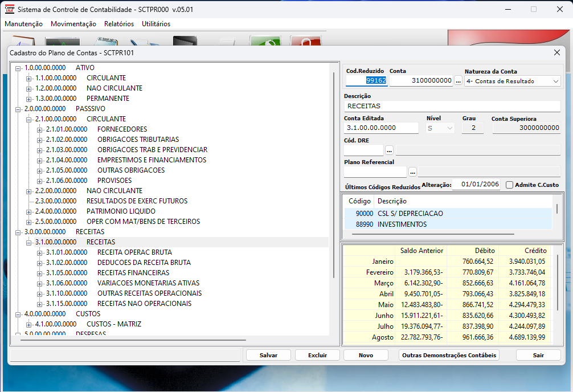
Task: Select tree row OPER COM MAT/BENS DE TERCEIROS
Action: coord(144,222)
